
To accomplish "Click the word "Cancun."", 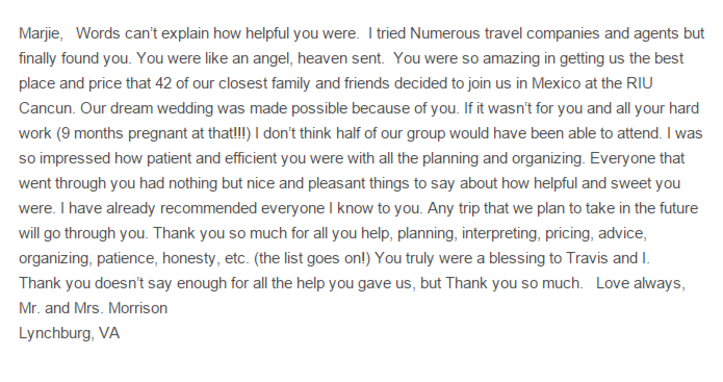I will click(47, 108).
